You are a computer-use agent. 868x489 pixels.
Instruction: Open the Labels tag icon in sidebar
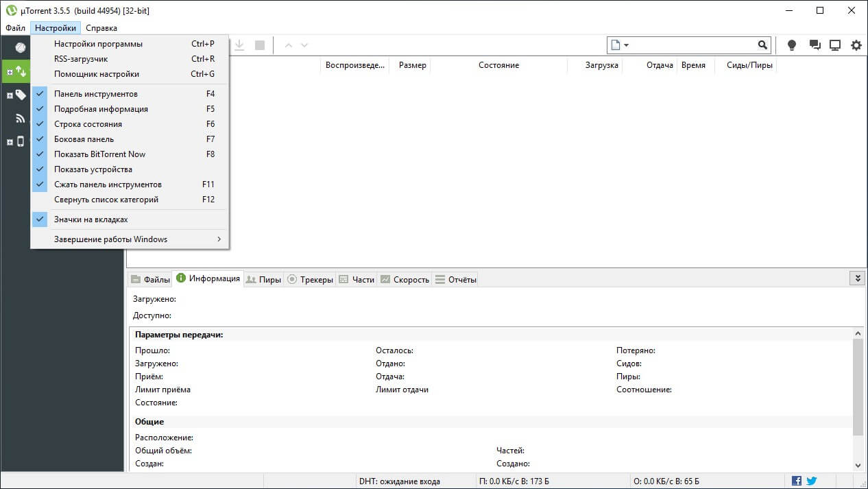pos(21,95)
